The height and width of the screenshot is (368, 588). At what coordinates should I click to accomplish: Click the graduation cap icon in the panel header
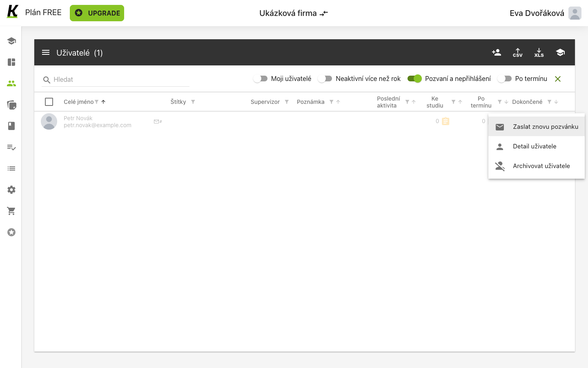[x=560, y=52]
